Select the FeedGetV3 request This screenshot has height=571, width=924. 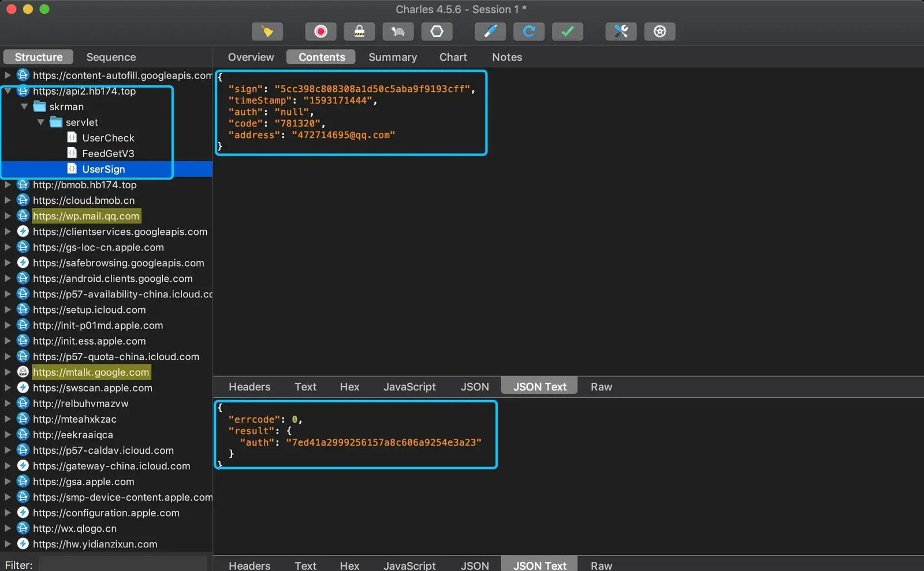108,153
